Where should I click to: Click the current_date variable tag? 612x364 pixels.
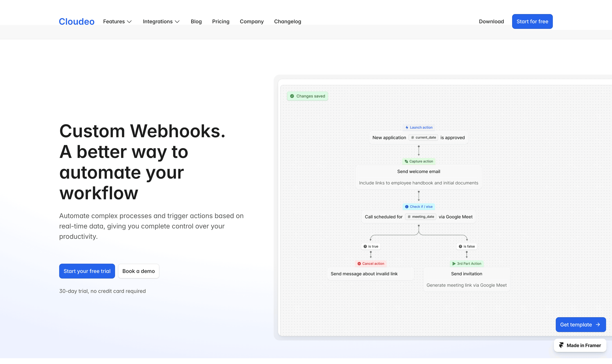point(423,138)
